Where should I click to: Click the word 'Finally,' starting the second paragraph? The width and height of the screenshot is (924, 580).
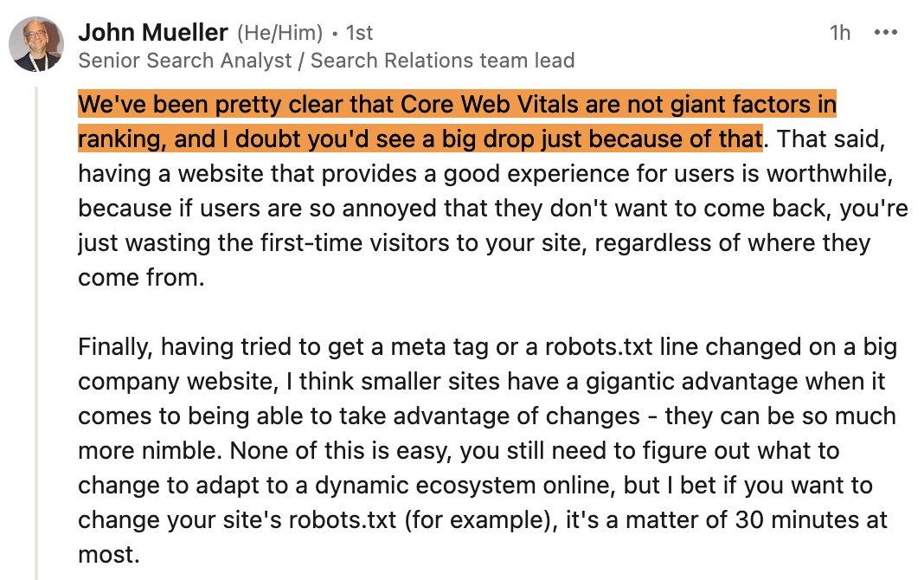pyautogui.click(x=116, y=347)
